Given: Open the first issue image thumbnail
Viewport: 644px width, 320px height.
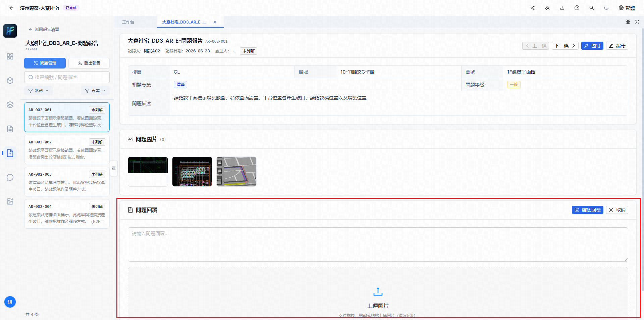Looking at the screenshot, I should pyautogui.click(x=148, y=172).
